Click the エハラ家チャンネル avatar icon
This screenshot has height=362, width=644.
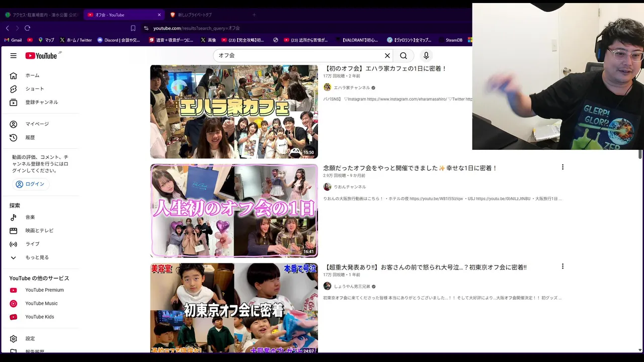coord(327,87)
